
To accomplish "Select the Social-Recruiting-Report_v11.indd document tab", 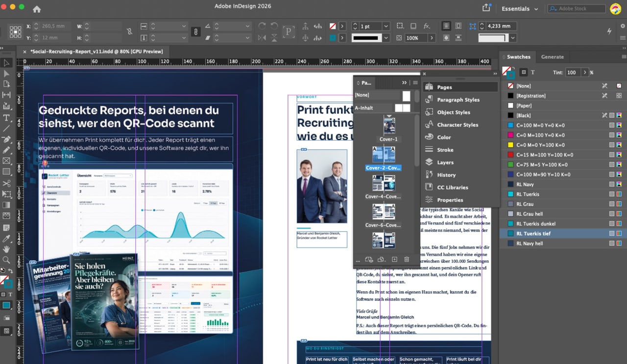I will tap(93, 51).
